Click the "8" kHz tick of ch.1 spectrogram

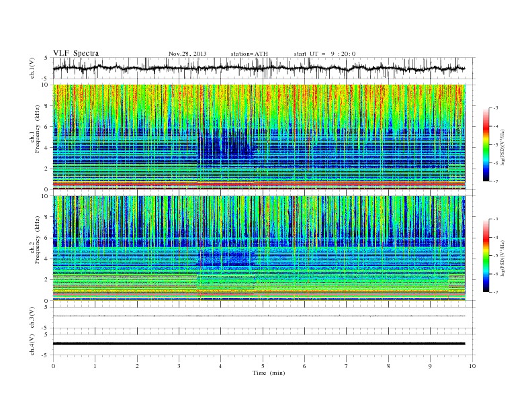[x=46, y=106]
